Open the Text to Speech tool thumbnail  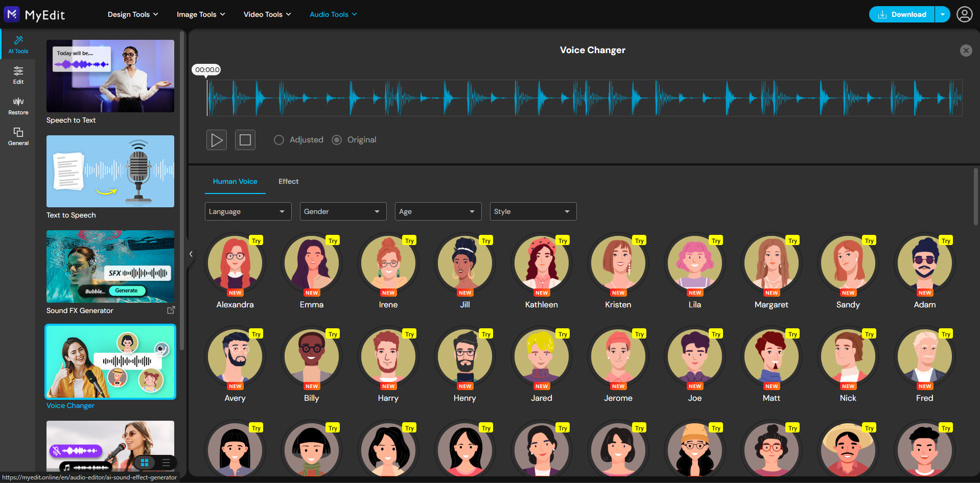(110, 171)
